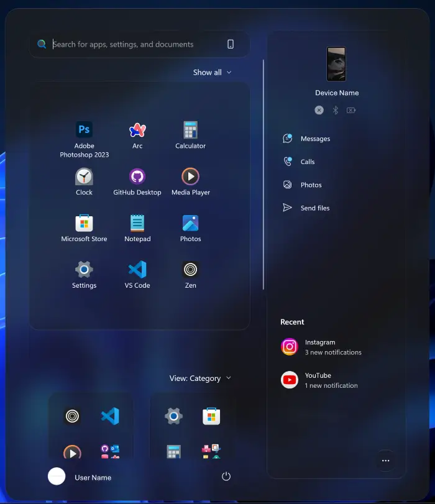Launch Notepad
The height and width of the screenshot is (504, 435).
tap(137, 229)
